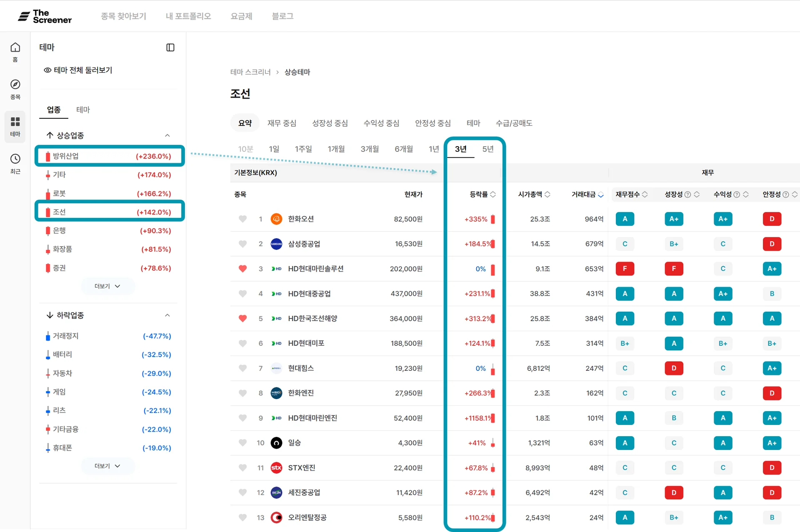Image resolution: width=800 pixels, height=532 pixels.
Task: Click the Home icon in sidebar
Action: (15, 47)
